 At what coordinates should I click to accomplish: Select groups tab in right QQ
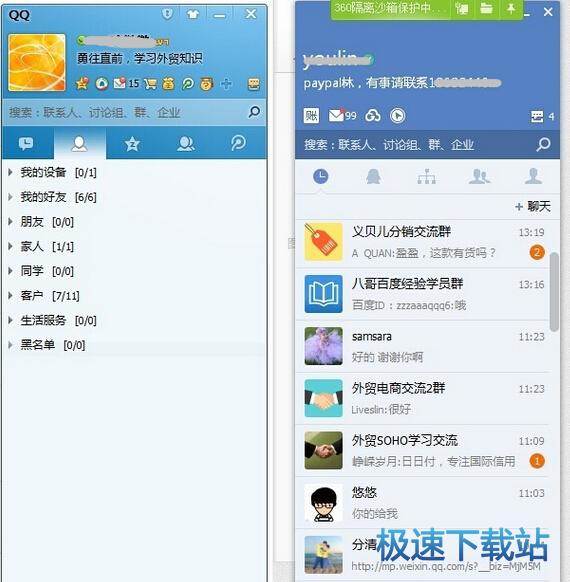(479, 176)
